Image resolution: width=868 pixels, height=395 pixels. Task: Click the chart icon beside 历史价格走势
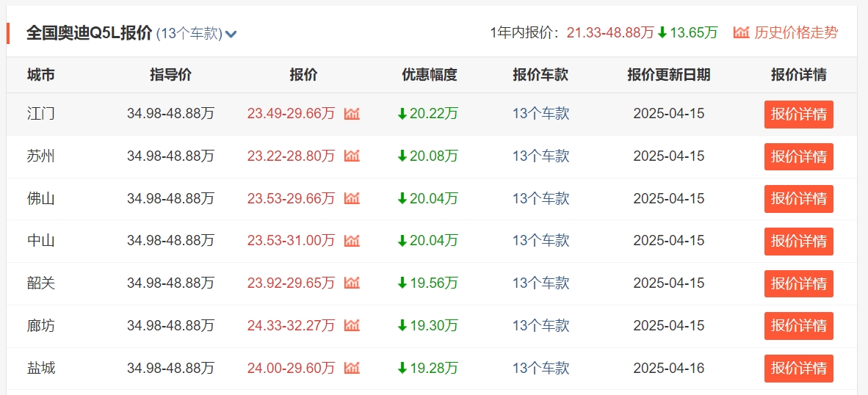point(741,32)
